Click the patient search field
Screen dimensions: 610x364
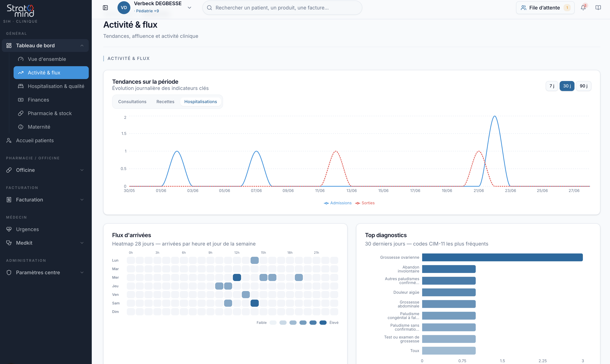point(282,8)
